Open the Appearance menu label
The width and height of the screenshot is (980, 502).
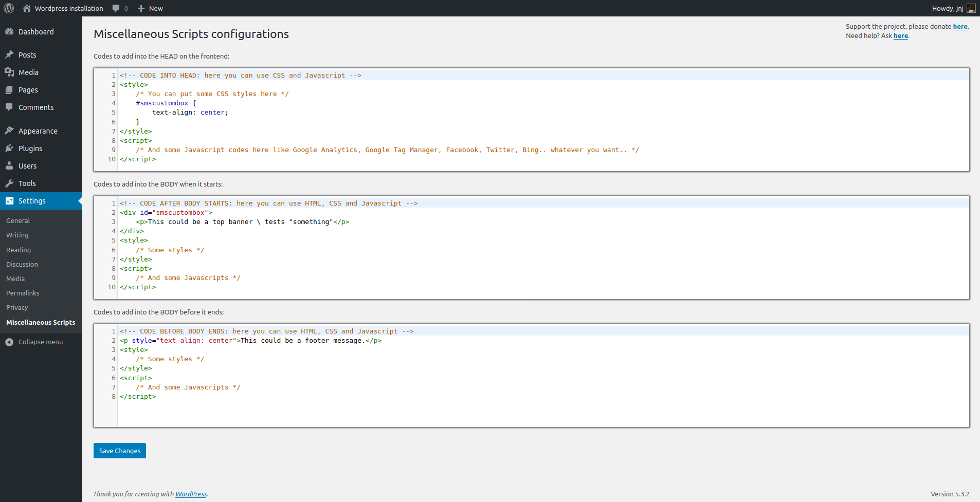(38, 131)
